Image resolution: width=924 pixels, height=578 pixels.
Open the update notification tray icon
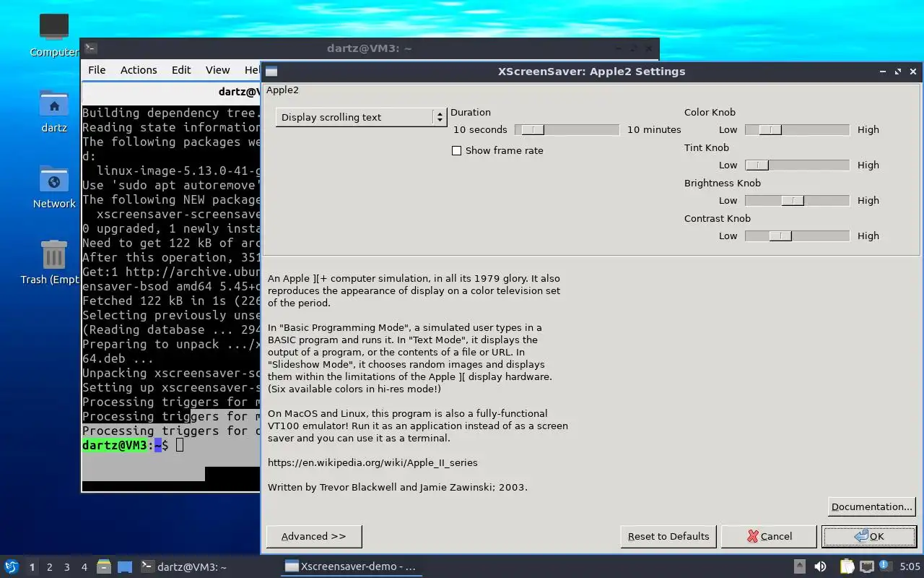[884, 565]
